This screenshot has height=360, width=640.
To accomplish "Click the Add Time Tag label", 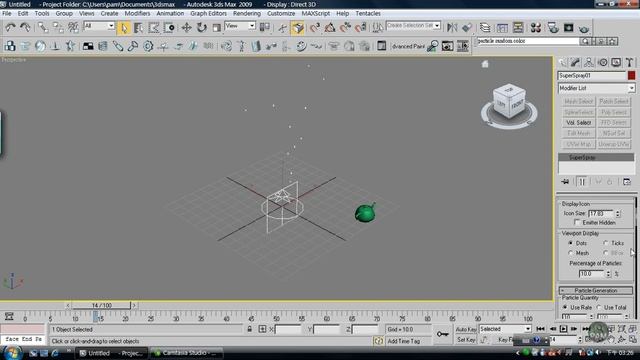I will (403, 341).
